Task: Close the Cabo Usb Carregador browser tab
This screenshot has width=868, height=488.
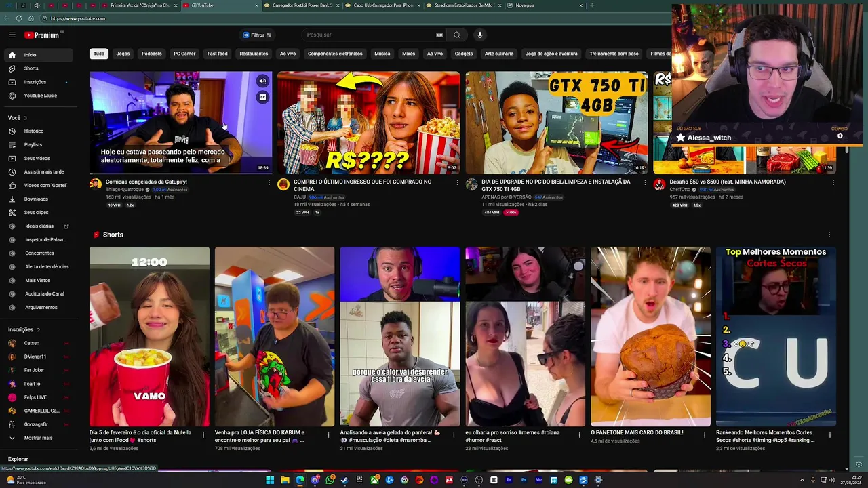Action: (419, 5)
